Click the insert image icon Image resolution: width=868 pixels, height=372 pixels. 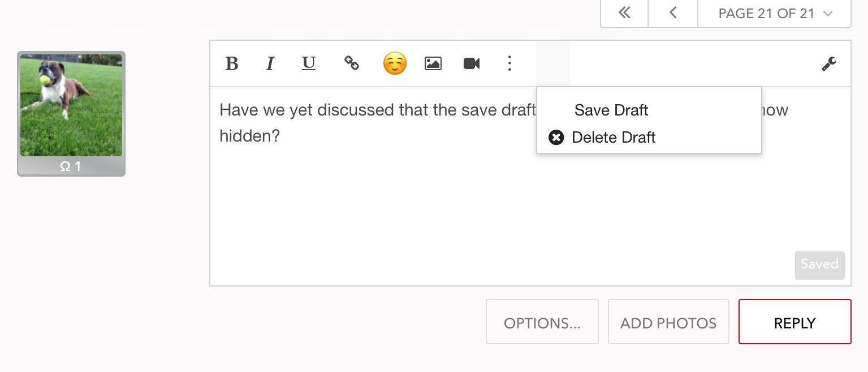pos(433,63)
